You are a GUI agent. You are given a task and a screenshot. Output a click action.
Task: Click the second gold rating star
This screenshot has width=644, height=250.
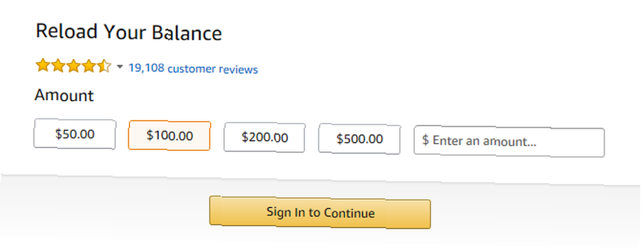click(58, 65)
